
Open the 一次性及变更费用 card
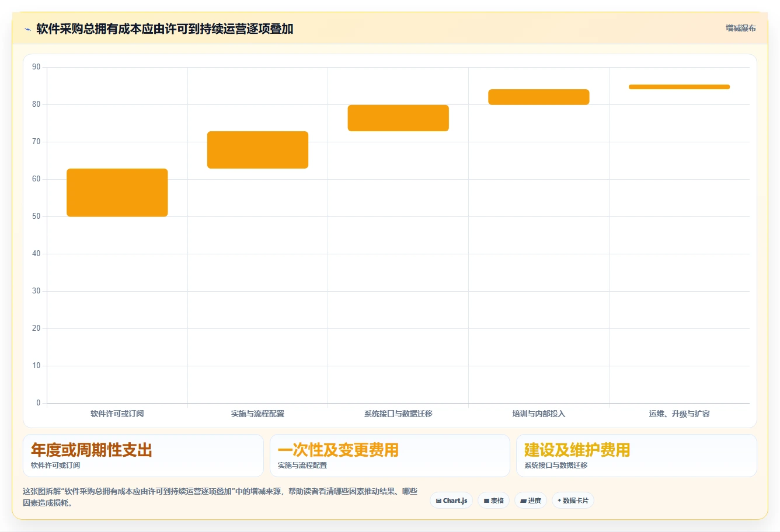tap(390, 456)
